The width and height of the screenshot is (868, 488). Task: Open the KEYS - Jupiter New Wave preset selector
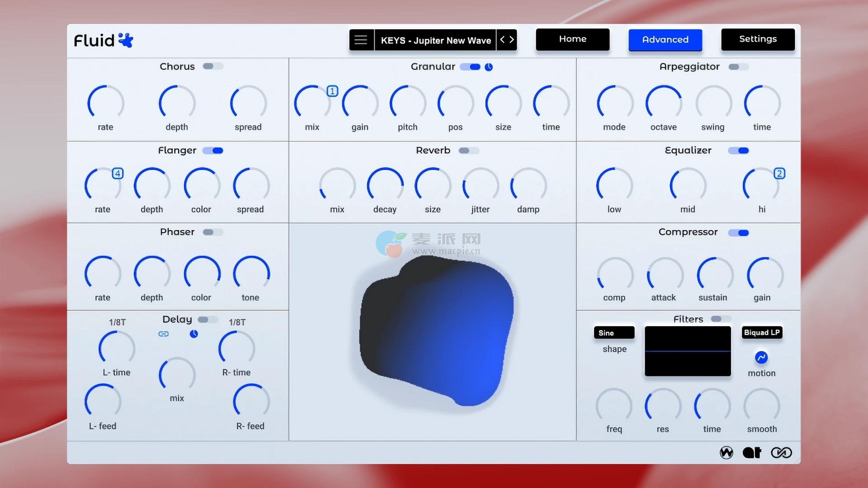click(436, 40)
